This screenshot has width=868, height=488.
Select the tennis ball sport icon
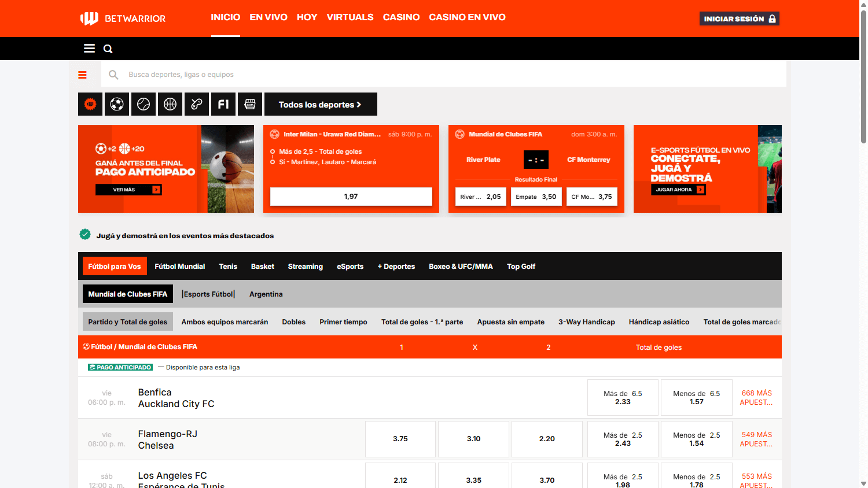[x=143, y=104]
